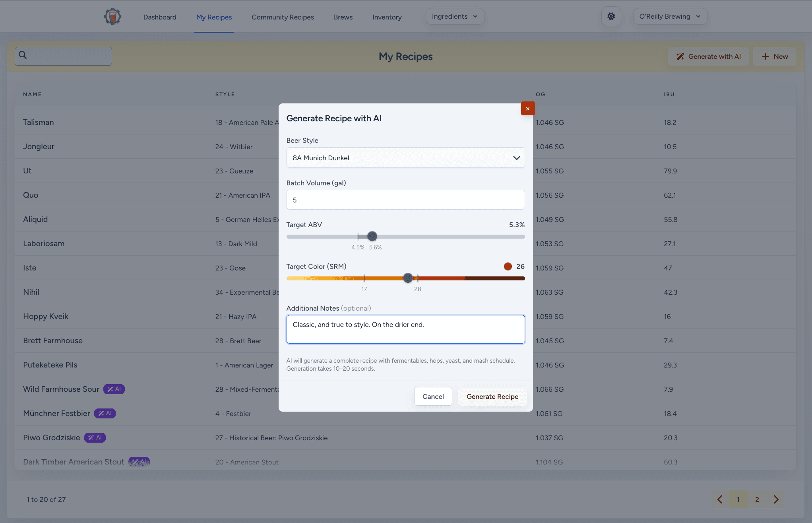Viewport: 812px width, 523px height.
Task: Click Generate Recipe button
Action: click(492, 397)
